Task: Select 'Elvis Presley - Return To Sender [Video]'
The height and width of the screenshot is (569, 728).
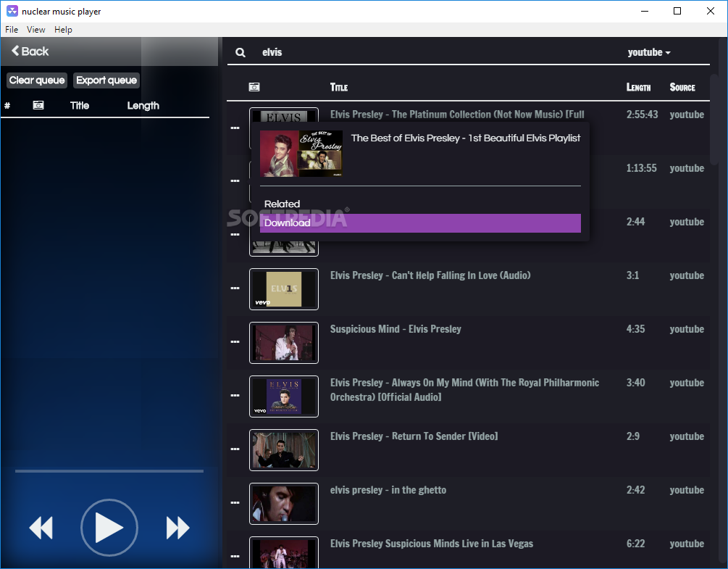Action: click(414, 436)
